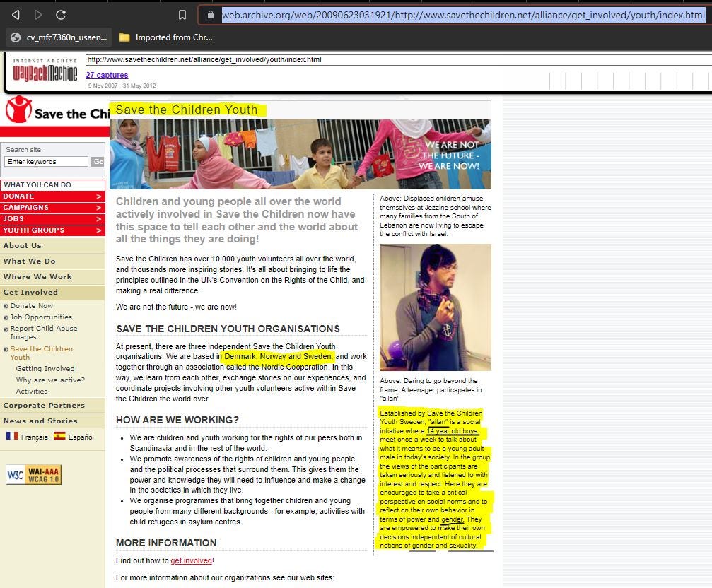Open Why are we active? sub-link
The image size is (712, 588).
coord(50,380)
